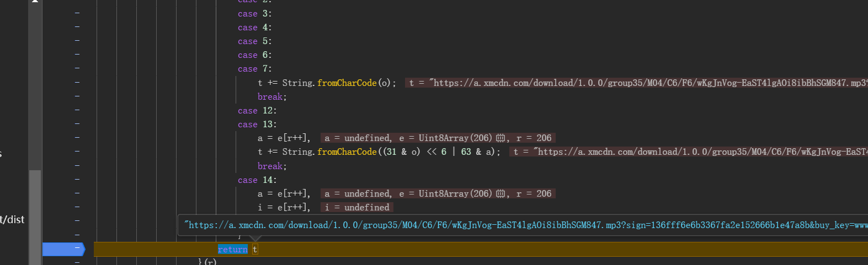Click inline value 'i = undefined'
The height and width of the screenshot is (265, 868).
pyautogui.click(x=356, y=208)
